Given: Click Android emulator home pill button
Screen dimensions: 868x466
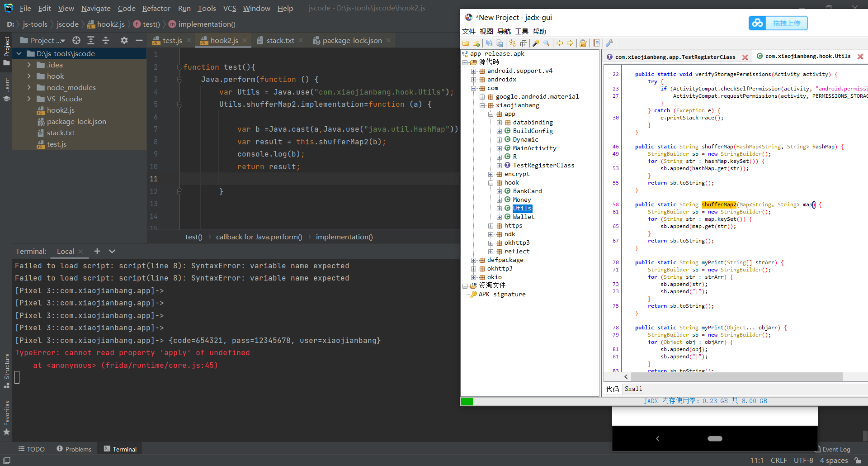Looking at the screenshot, I should tap(715, 438).
